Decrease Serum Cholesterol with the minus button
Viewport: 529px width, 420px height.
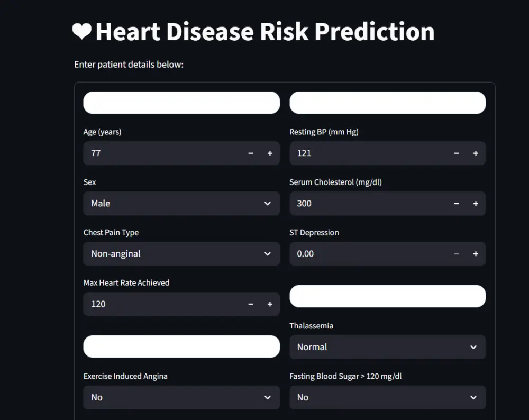tap(457, 204)
